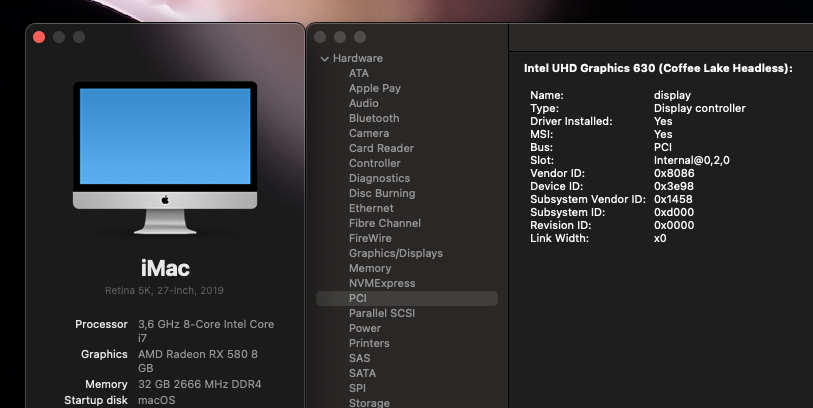Click the 'Display controller' type value

coord(699,108)
